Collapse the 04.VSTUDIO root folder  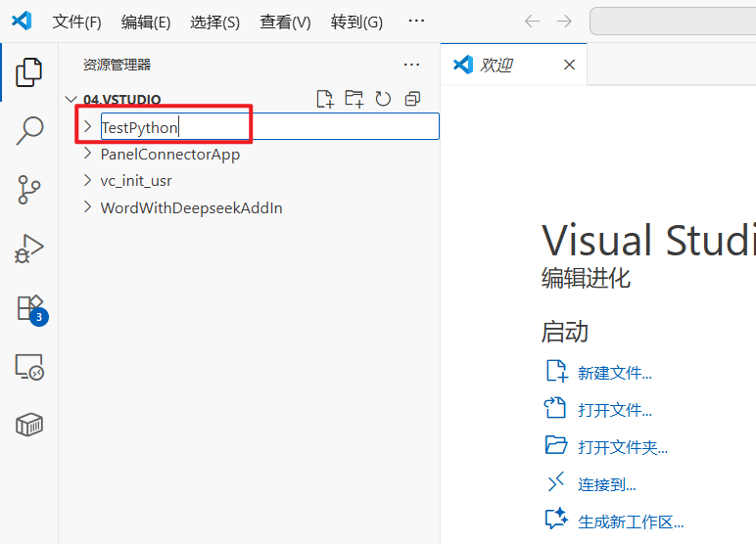pyautogui.click(x=71, y=99)
